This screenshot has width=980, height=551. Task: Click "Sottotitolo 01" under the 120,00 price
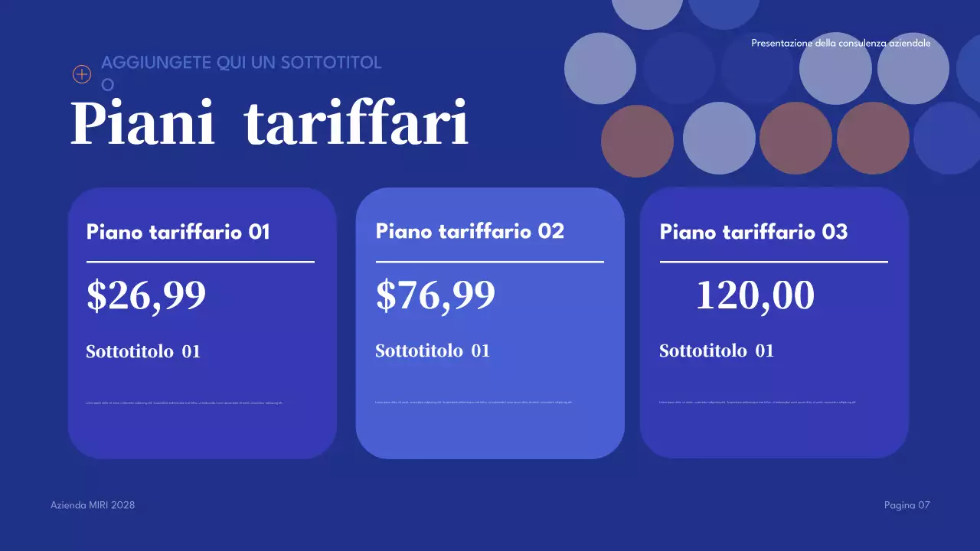(x=717, y=351)
